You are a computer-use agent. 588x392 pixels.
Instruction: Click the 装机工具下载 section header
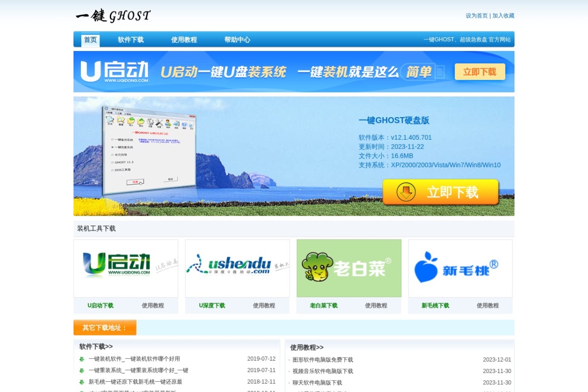pyautogui.click(x=97, y=228)
